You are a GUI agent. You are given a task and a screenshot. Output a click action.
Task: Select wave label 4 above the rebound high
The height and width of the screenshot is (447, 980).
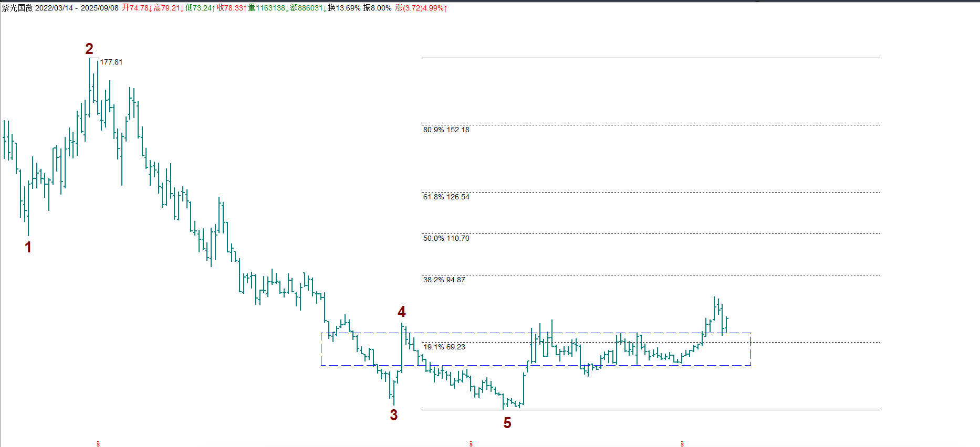coord(402,312)
